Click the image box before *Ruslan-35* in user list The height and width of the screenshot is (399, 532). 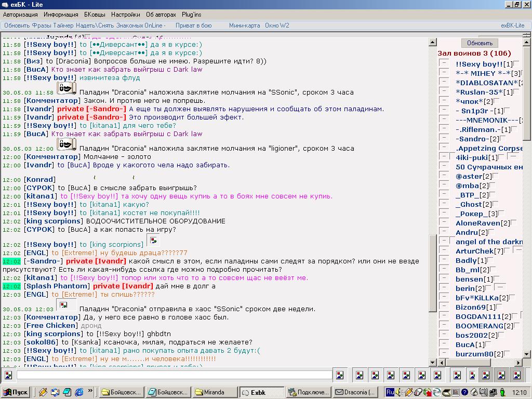click(x=444, y=91)
